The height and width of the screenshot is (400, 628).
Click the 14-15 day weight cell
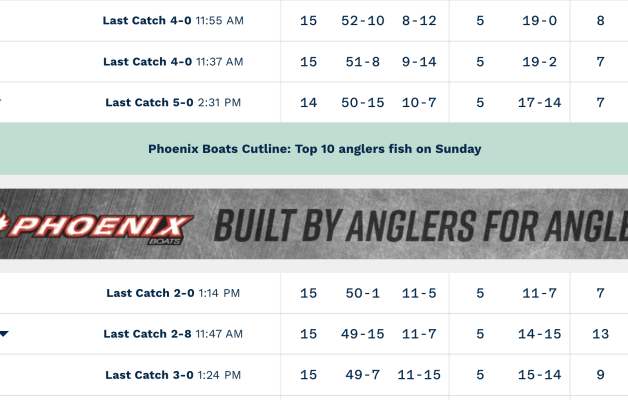(539, 334)
